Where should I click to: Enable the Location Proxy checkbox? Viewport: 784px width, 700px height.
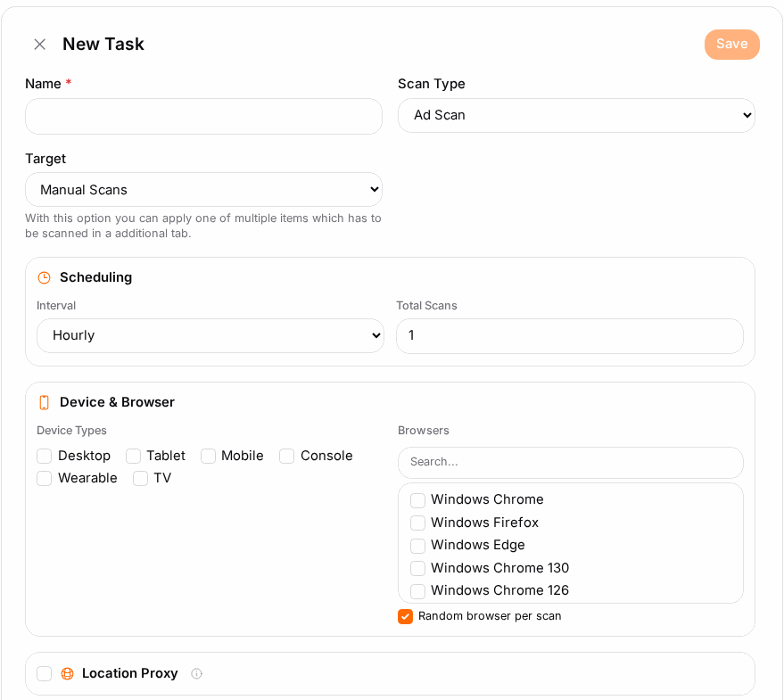pos(44,673)
